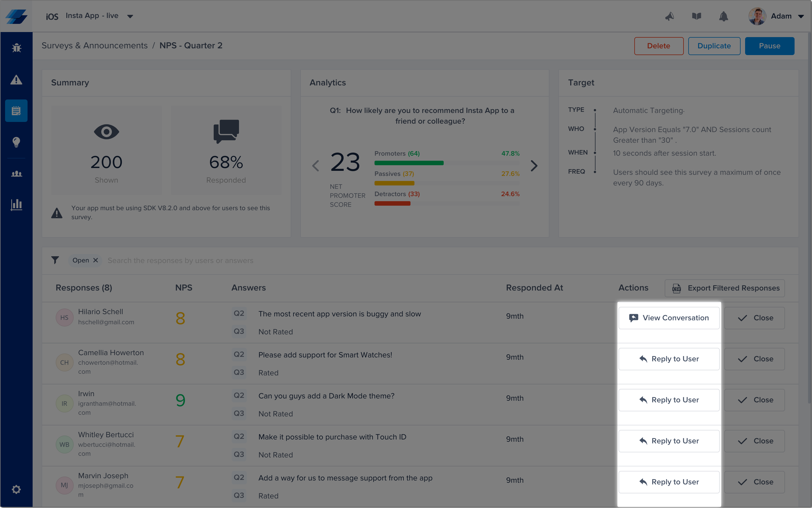Open the users group sidebar icon
The height and width of the screenshot is (508, 812).
pos(16,174)
